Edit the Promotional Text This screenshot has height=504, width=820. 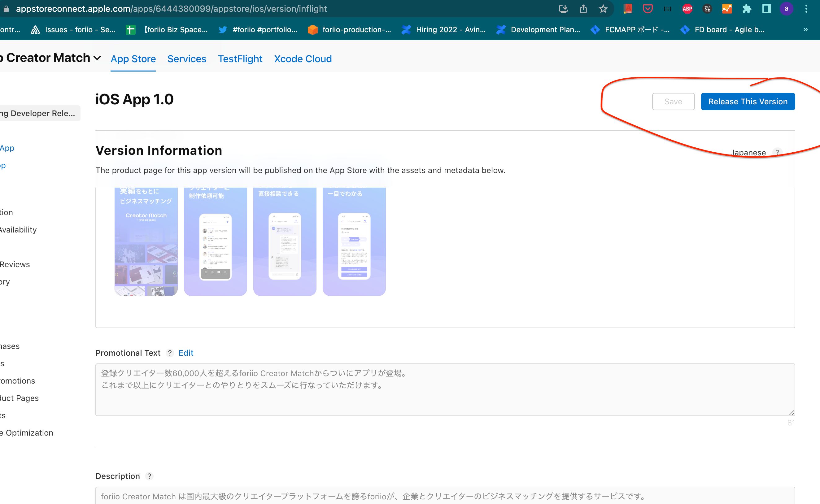click(186, 353)
